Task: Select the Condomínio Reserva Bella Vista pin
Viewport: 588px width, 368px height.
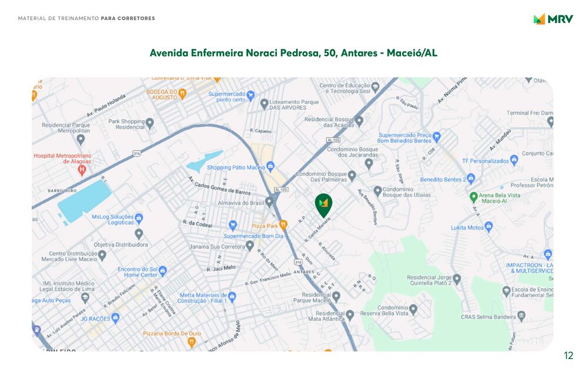Action: pyautogui.click(x=413, y=310)
